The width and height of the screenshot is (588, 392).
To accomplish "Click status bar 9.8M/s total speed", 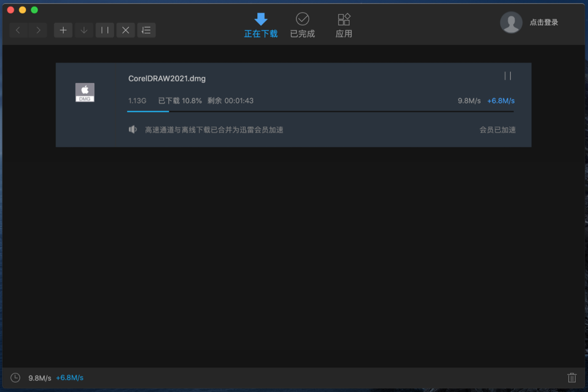I will (39, 378).
